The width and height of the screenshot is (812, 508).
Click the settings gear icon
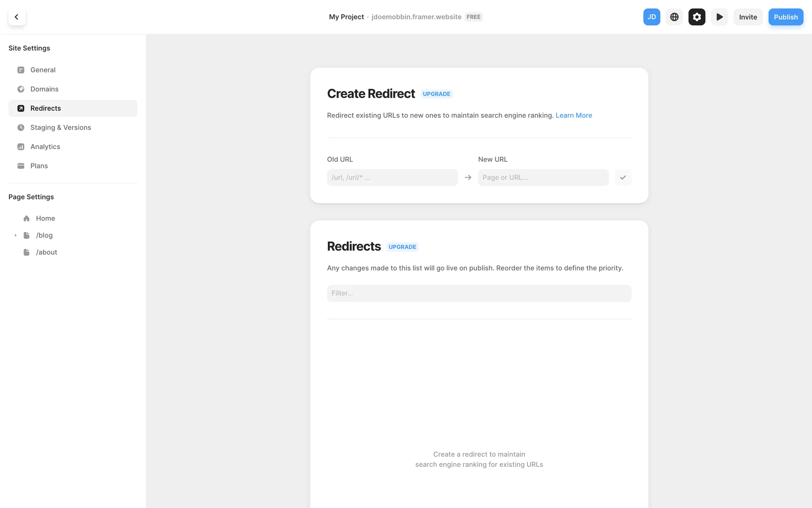click(x=697, y=17)
